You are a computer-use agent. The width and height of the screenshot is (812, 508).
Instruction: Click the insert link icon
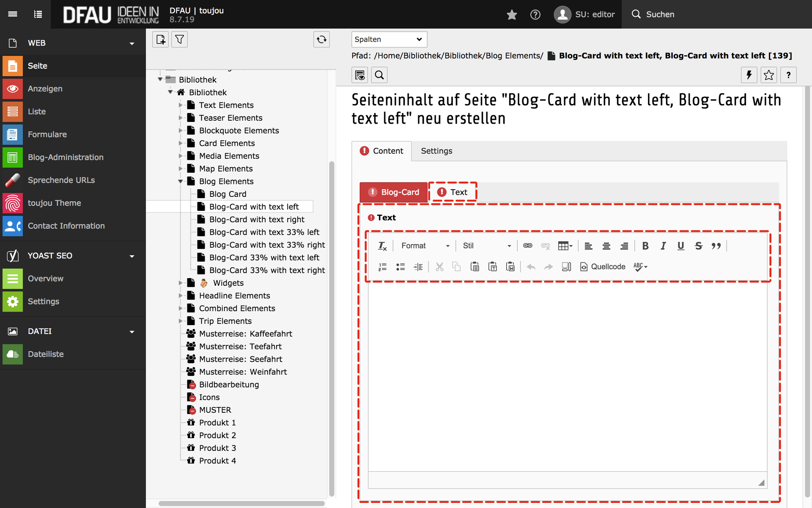tap(527, 246)
